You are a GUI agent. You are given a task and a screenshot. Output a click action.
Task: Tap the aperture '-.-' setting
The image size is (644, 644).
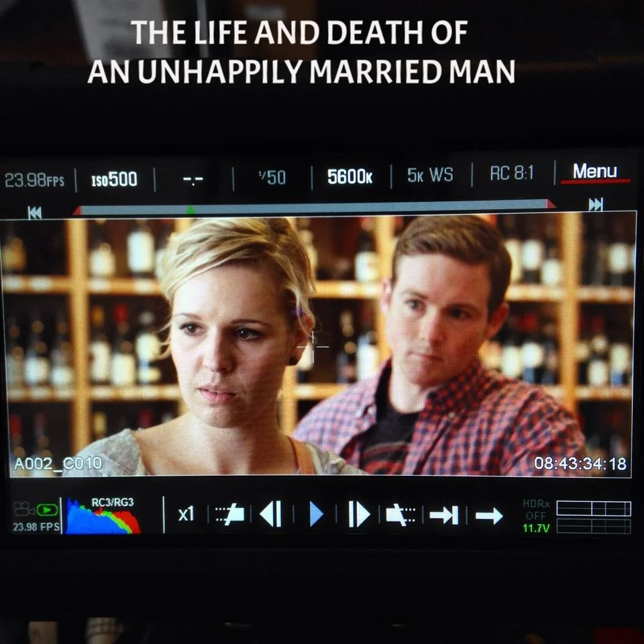click(x=193, y=180)
